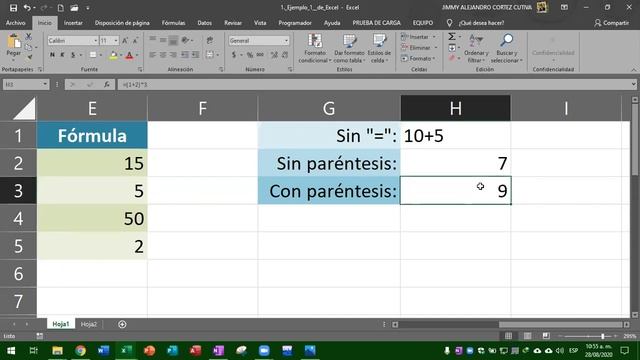Click the AutoSum sigma icon
Screen dimensions: 640x360
tap(452, 37)
